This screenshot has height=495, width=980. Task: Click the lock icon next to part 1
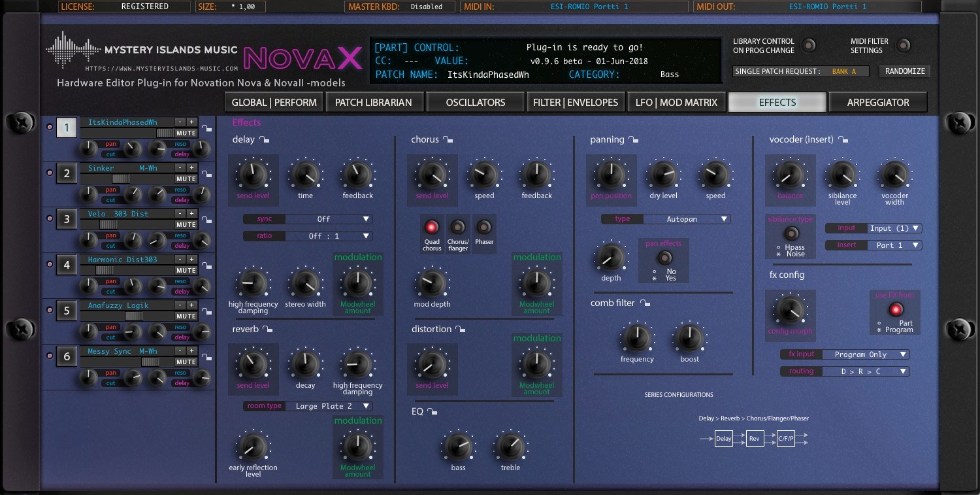[x=208, y=129]
